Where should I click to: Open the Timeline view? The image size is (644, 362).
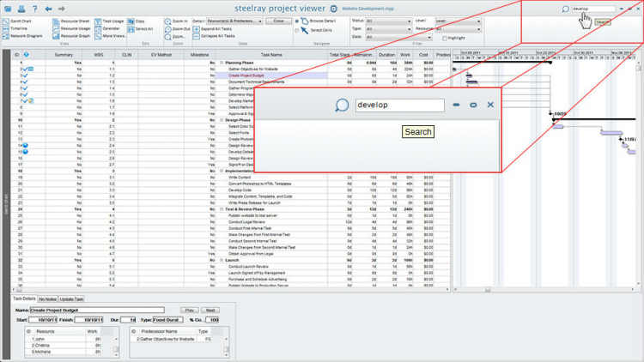click(15, 28)
